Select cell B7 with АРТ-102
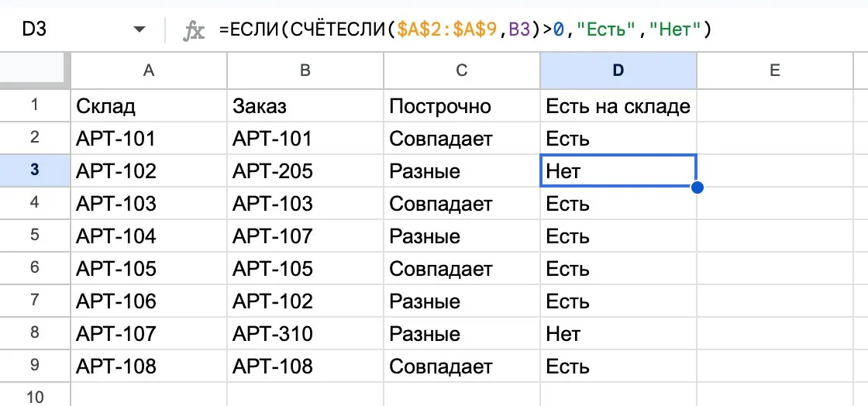 tap(305, 301)
